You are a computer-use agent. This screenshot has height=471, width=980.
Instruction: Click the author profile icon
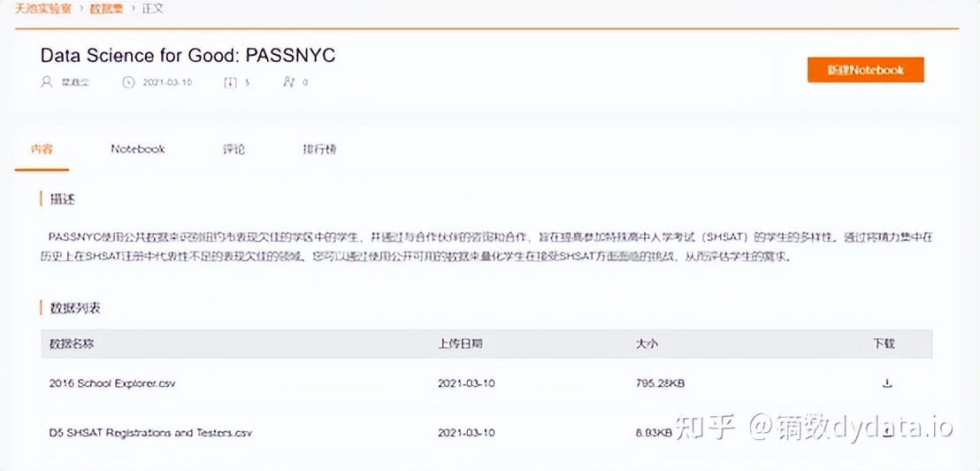47,82
